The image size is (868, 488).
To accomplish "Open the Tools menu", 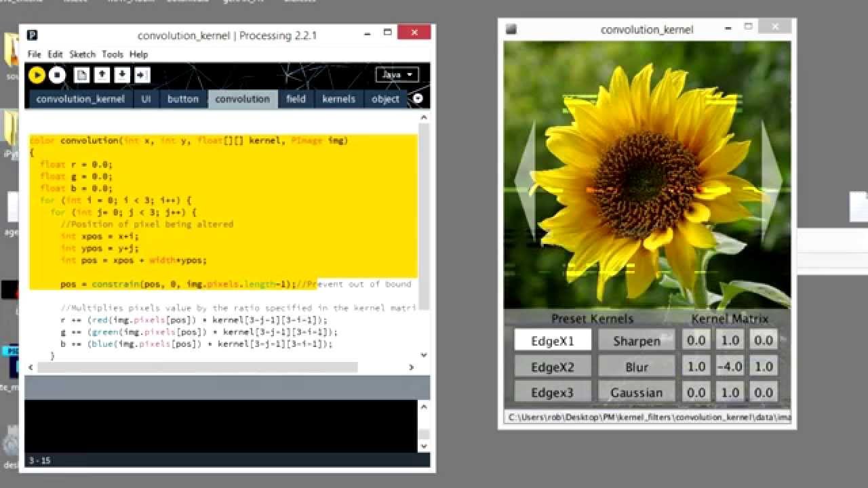I will coord(113,54).
